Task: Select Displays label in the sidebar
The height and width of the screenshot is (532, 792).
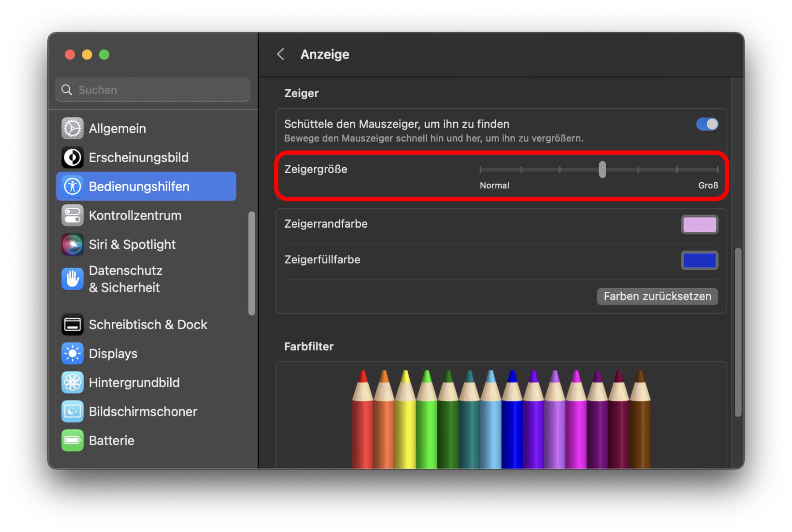Action: click(113, 353)
